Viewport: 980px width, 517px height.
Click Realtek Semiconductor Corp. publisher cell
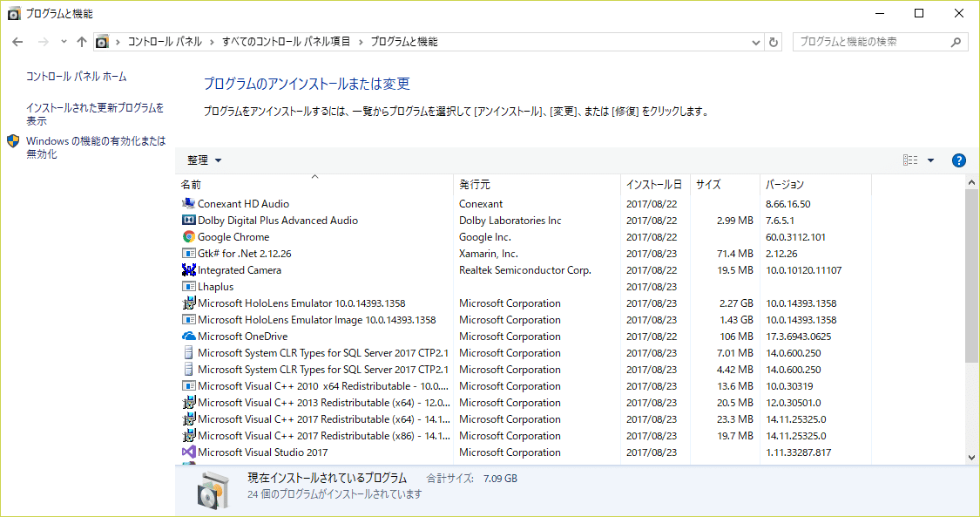click(525, 270)
